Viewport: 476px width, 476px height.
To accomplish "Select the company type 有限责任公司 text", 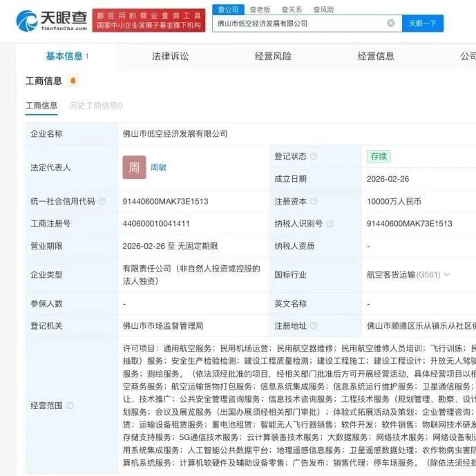I will click(191, 275).
